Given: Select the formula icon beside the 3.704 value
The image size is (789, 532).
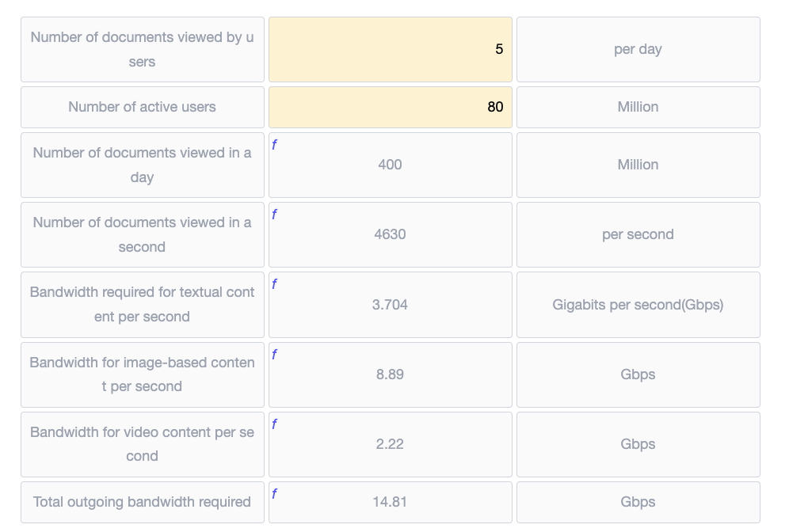Looking at the screenshot, I should point(274,284).
